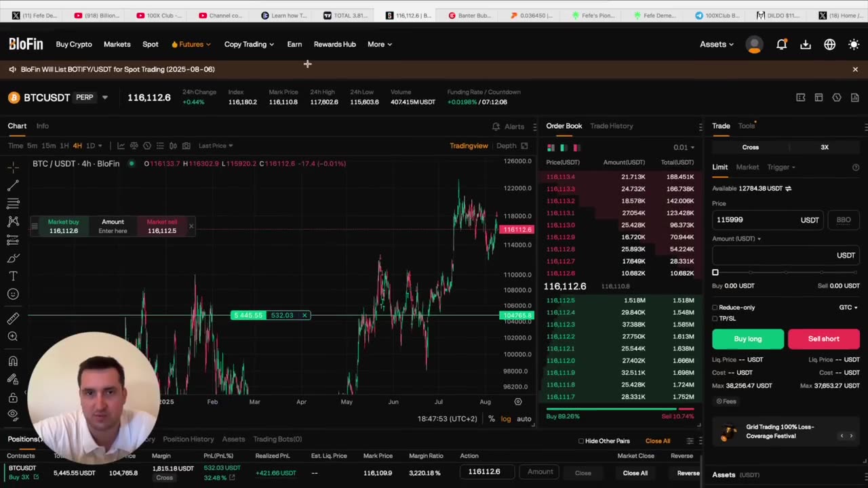Open the GTC time-in-force dropdown

click(848, 308)
